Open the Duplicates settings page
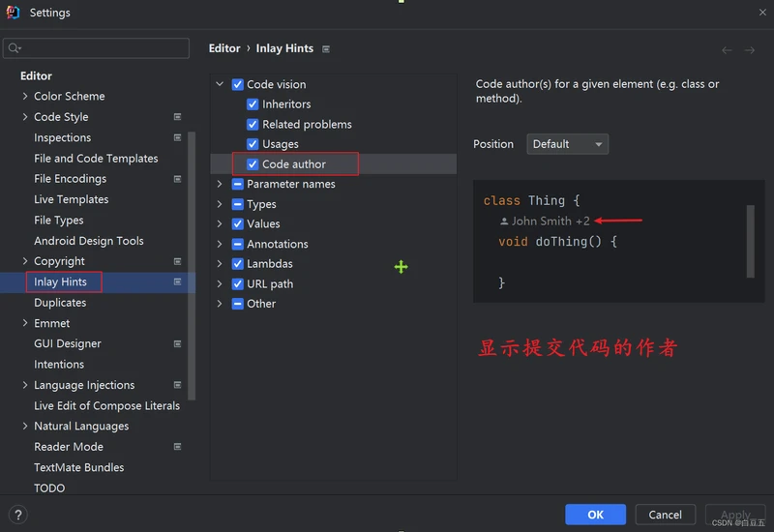The width and height of the screenshot is (774, 532). [60, 303]
